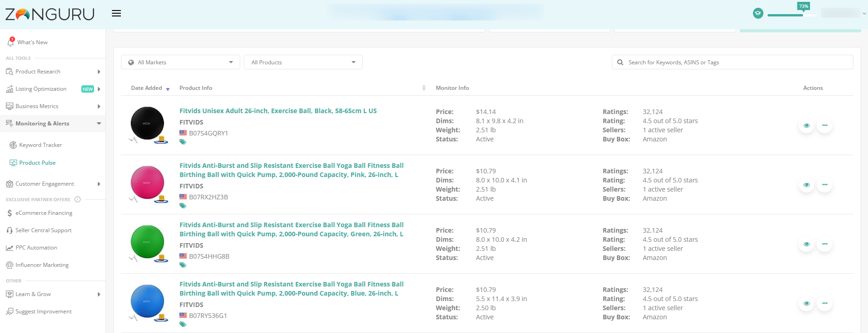The width and height of the screenshot is (868, 333).
Task: Open Fitvids Pink exercise ball title link
Action: pyautogui.click(x=291, y=170)
